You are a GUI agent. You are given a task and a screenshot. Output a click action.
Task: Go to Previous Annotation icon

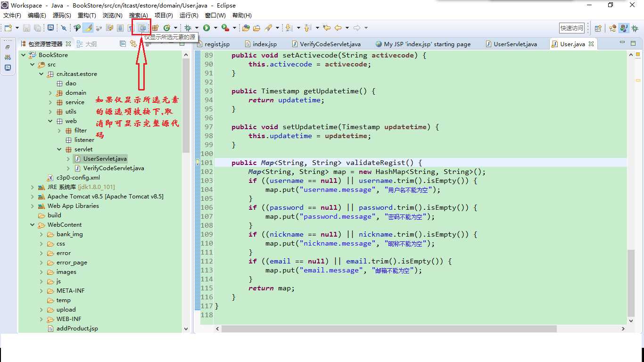click(307, 28)
